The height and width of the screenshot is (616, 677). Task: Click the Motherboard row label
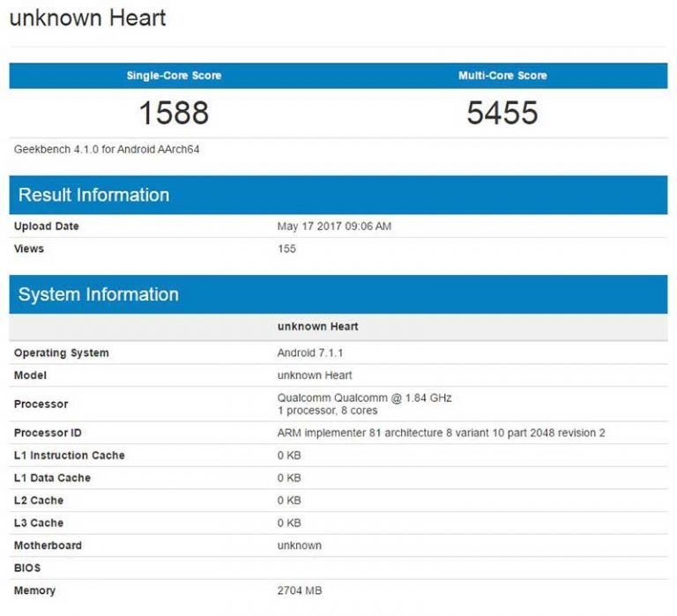[48, 545]
